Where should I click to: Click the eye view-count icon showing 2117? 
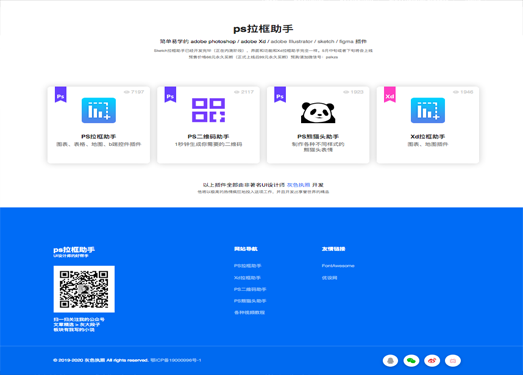tap(236, 92)
